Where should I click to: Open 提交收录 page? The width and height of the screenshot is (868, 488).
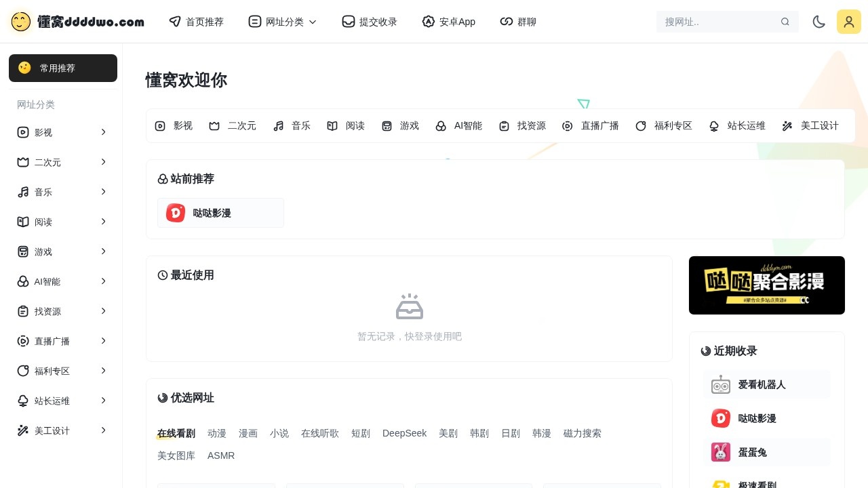click(370, 22)
